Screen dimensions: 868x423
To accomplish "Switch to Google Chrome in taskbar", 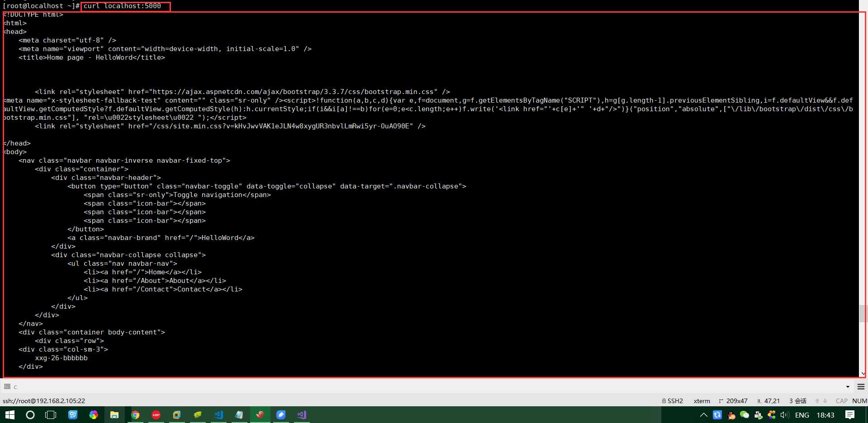I will point(135,415).
